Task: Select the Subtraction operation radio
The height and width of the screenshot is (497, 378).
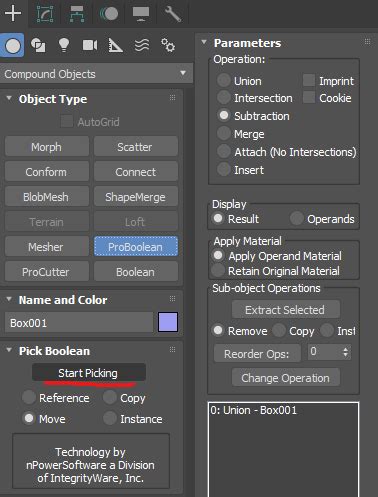Action: coord(224,115)
